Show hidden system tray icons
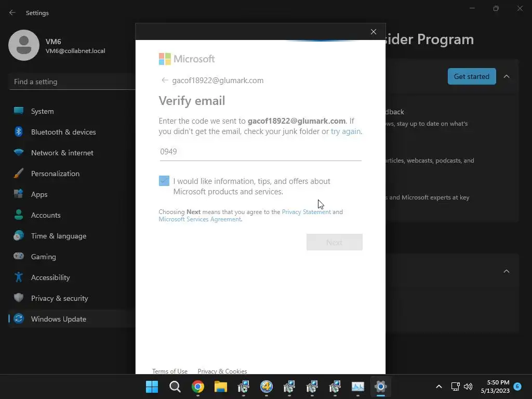The width and height of the screenshot is (532, 399). [x=438, y=387]
